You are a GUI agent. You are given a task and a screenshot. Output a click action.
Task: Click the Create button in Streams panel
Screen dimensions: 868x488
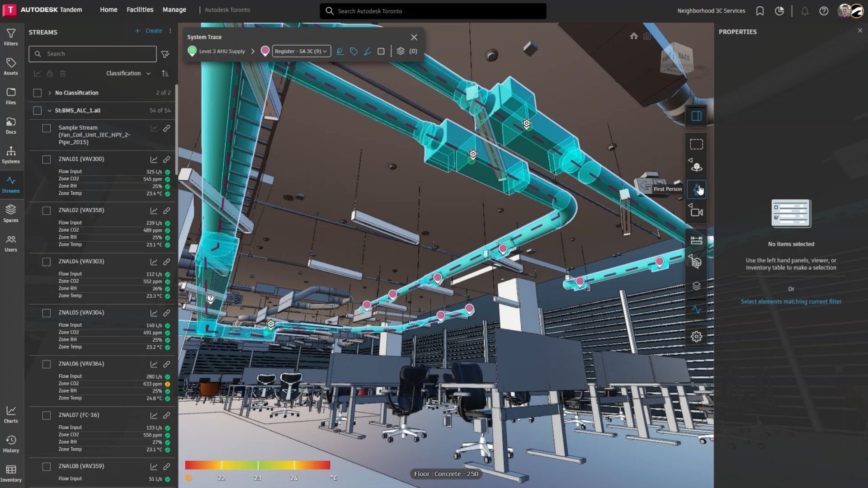pos(149,31)
